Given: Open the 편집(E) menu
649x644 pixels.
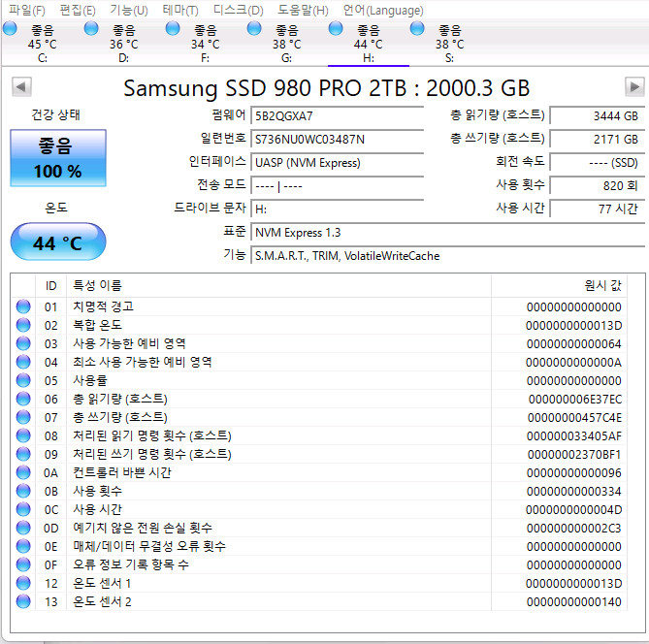Looking at the screenshot, I should click(78, 10).
